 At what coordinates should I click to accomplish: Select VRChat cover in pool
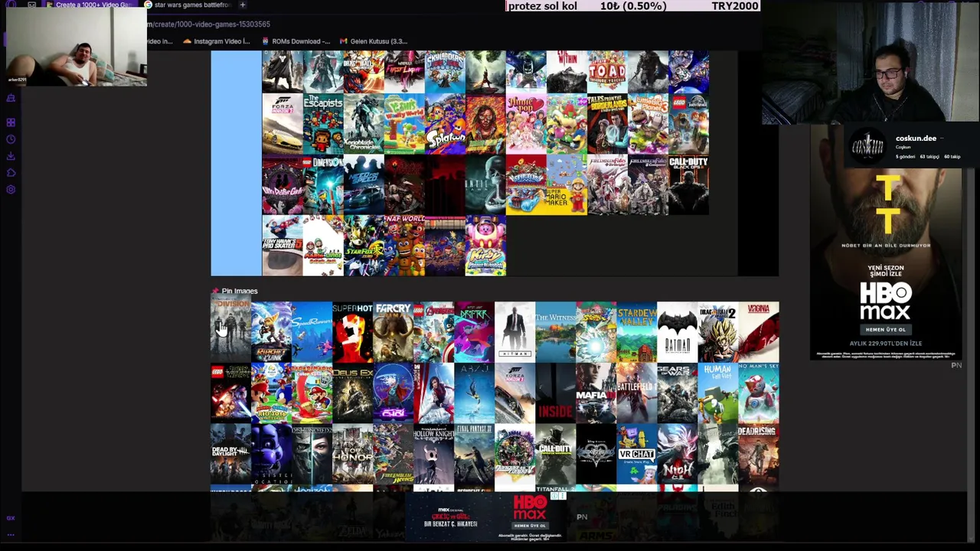[636, 455]
